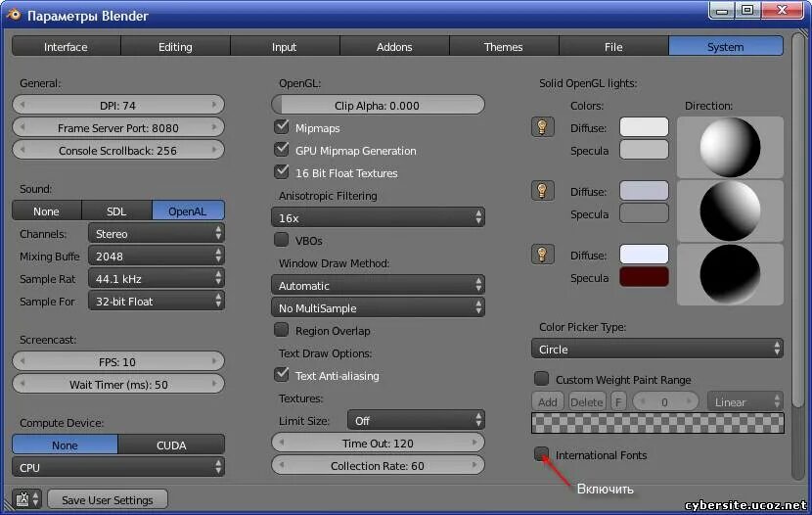
Task: Set compute device to CUDA
Action: pyautogui.click(x=171, y=445)
